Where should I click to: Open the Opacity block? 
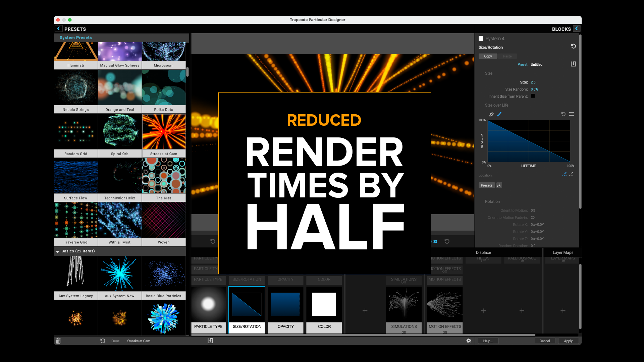point(285,310)
